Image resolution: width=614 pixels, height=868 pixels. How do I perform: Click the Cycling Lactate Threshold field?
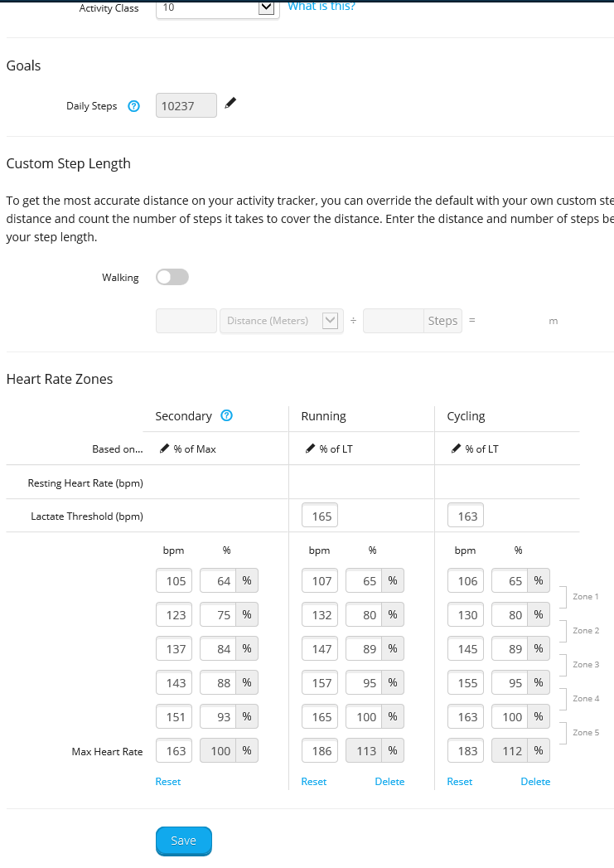click(467, 516)
